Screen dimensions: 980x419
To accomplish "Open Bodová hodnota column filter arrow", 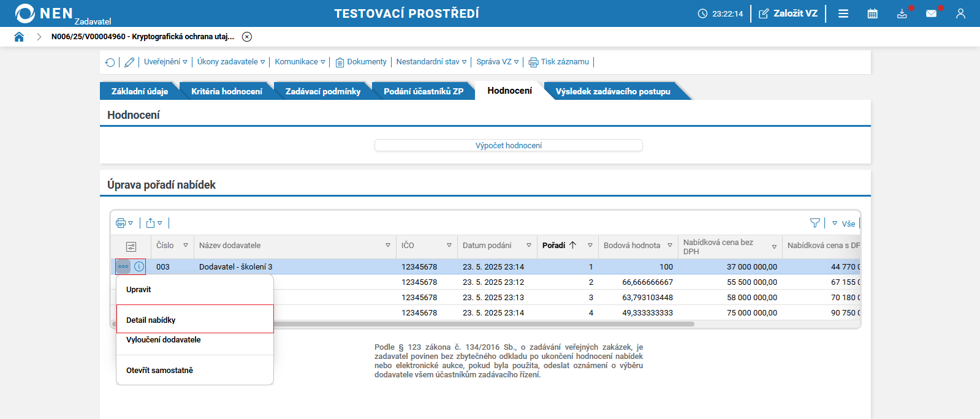I will [670, 245].
